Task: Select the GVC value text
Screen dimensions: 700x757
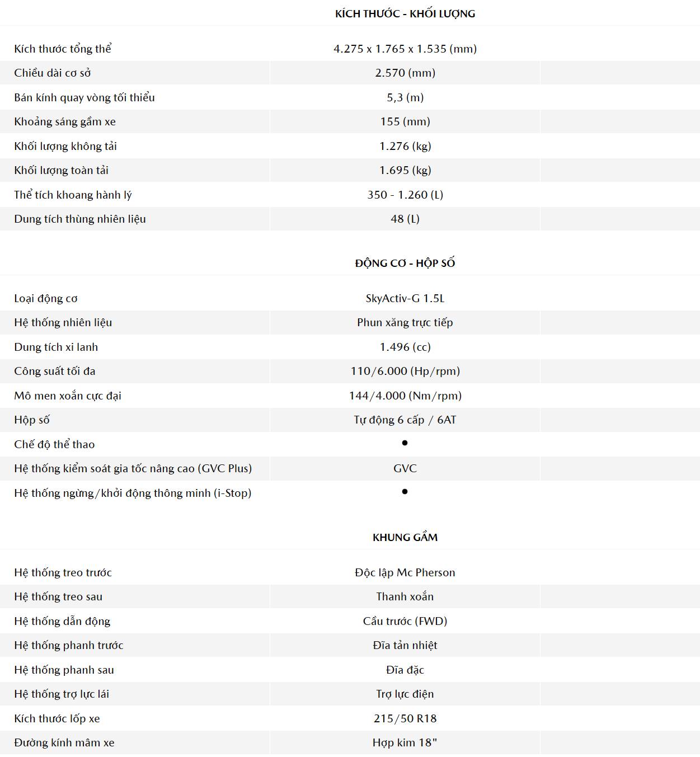Action: pyautogui.click(x=405, y=468)
